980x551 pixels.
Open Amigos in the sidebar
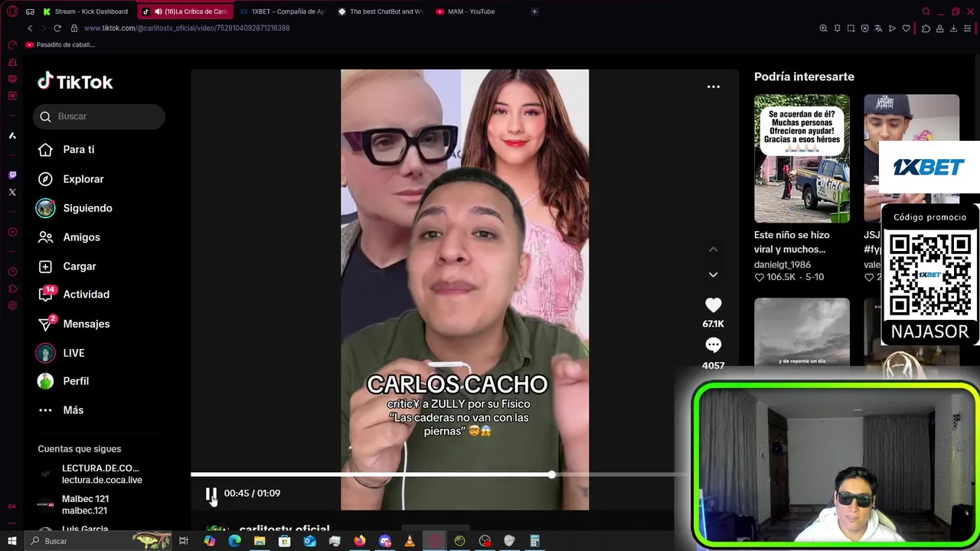(70, 237)
